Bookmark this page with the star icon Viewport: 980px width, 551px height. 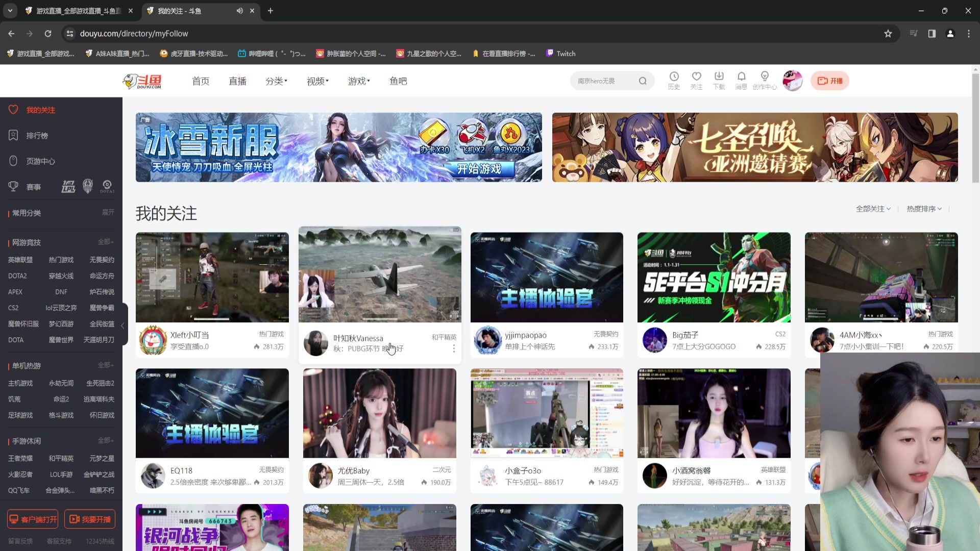click(x=888, y=34)
